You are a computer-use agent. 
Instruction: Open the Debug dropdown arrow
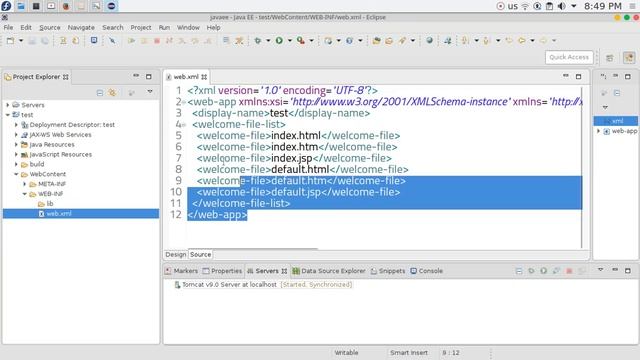pos(268,40)
